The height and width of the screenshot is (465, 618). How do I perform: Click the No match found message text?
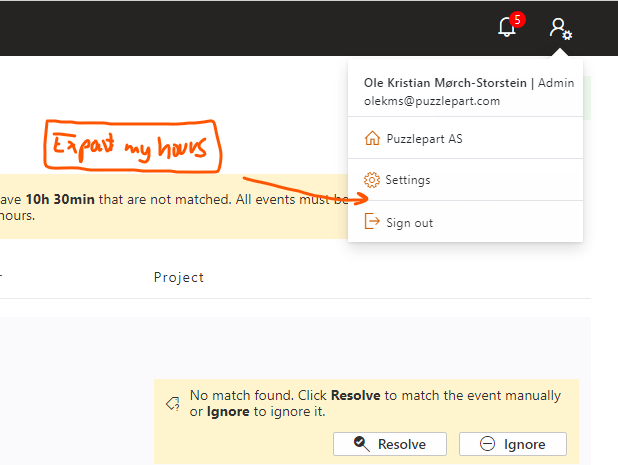click(375, 404)
